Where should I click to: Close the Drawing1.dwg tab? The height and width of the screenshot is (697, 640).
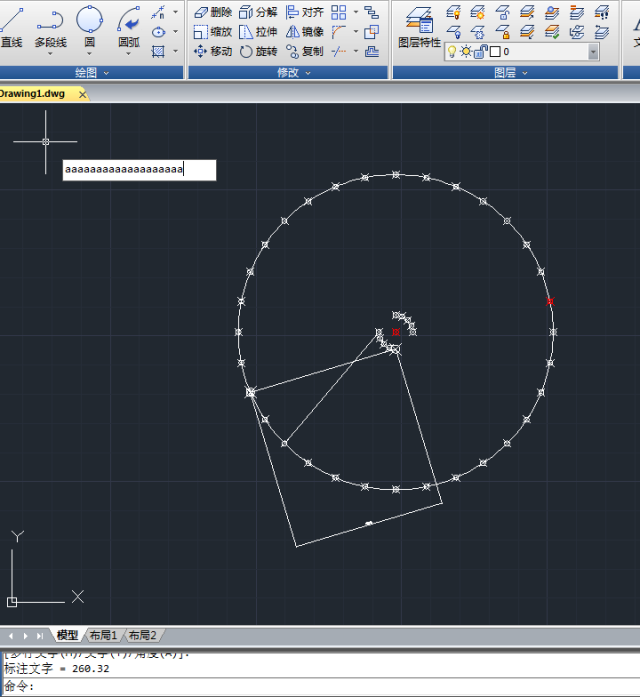pyautogui.click(x=82, y=94)
